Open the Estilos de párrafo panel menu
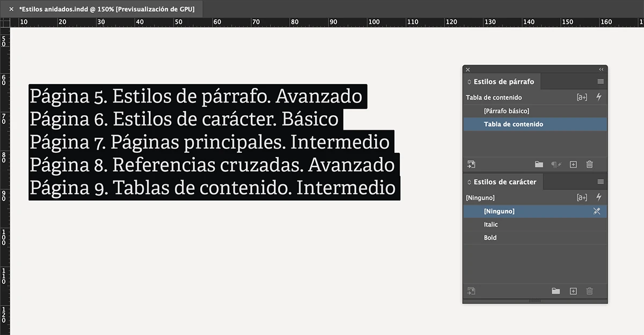The width and height of the screenshot is (644, 335). click(x=599, y=81)
